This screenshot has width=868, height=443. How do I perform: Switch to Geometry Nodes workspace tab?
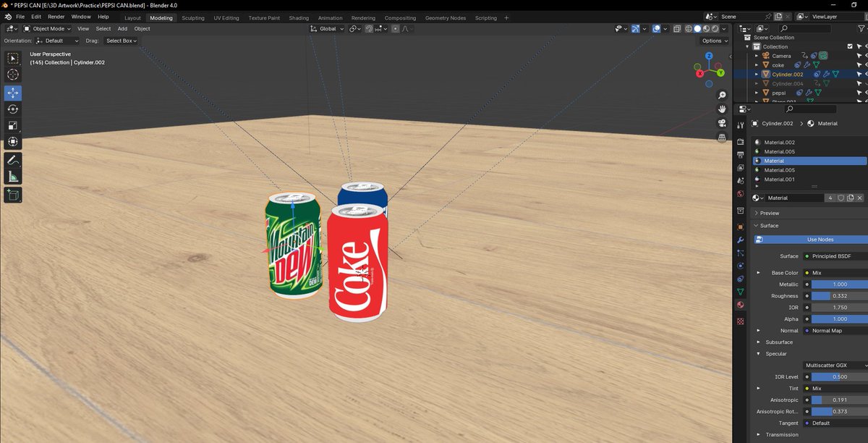[x=446, y=18]
